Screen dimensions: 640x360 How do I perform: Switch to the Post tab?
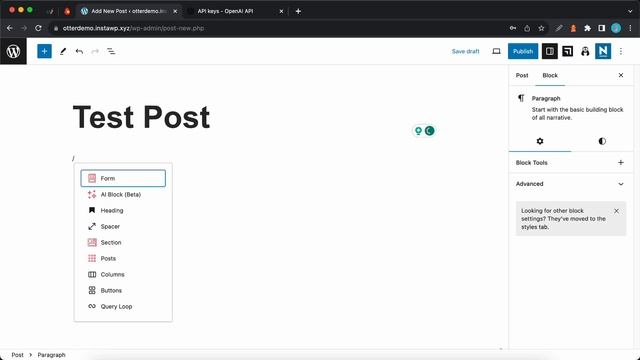click(x=522, y=76)
